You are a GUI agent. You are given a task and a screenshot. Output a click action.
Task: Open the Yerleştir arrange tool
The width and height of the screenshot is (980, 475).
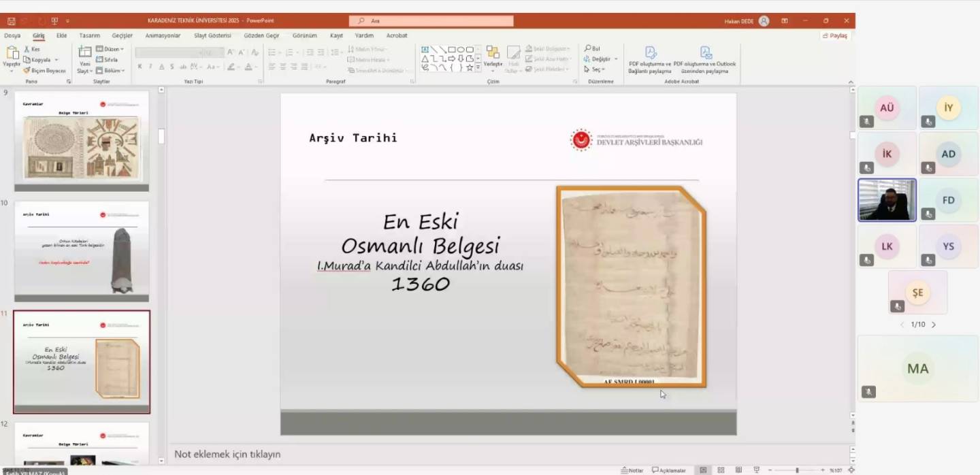493,57
